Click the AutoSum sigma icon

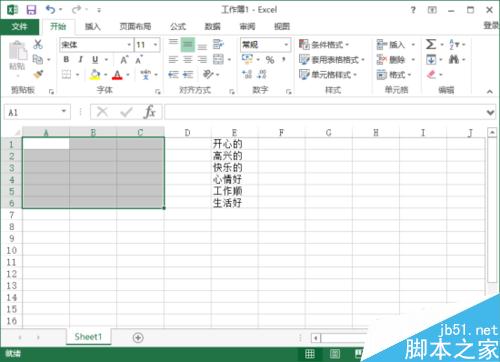tap(431, 44)
